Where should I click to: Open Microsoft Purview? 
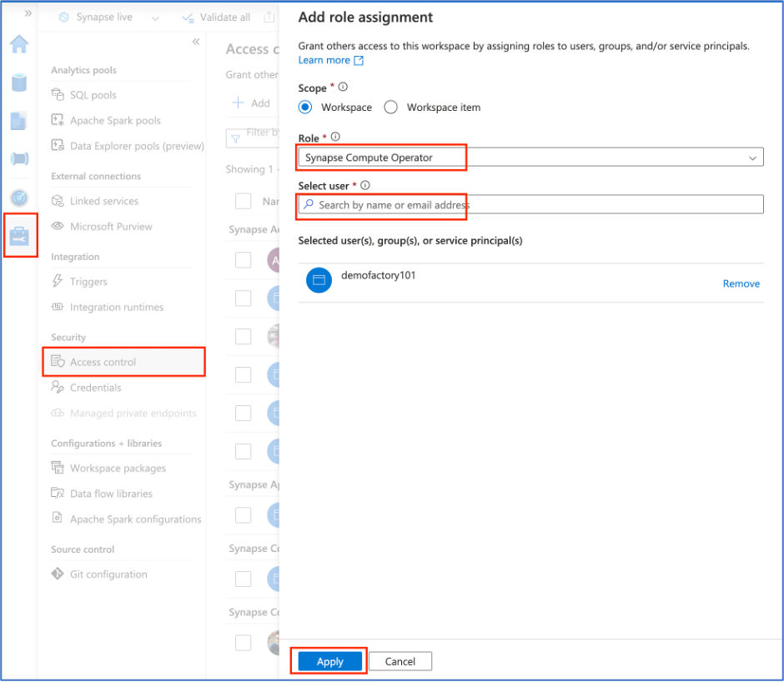pyautogui.click(x=111, y=227)
